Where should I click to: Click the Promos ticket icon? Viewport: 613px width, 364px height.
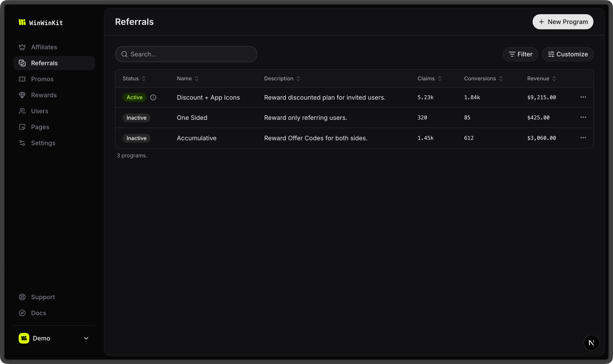pyautogui.click(x=22, y=79)
